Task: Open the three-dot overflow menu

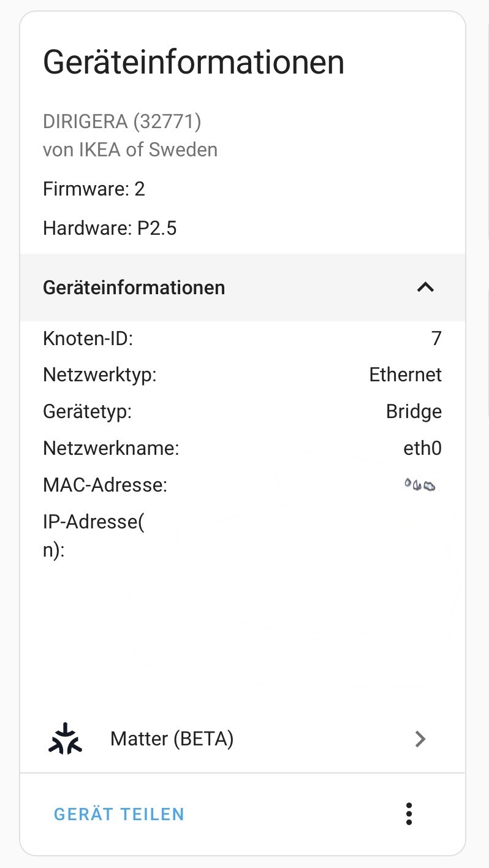Action: [409, 813]
